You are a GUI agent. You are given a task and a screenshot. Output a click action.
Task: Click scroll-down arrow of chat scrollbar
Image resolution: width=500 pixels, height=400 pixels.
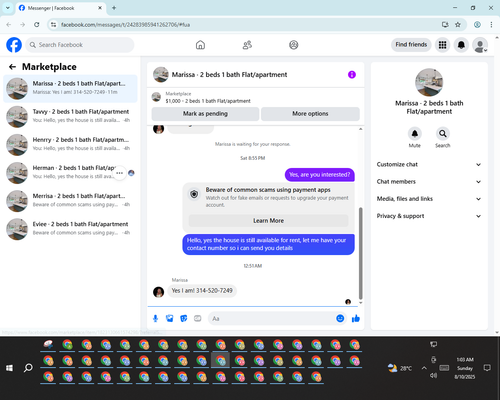(x=360, y=303)
